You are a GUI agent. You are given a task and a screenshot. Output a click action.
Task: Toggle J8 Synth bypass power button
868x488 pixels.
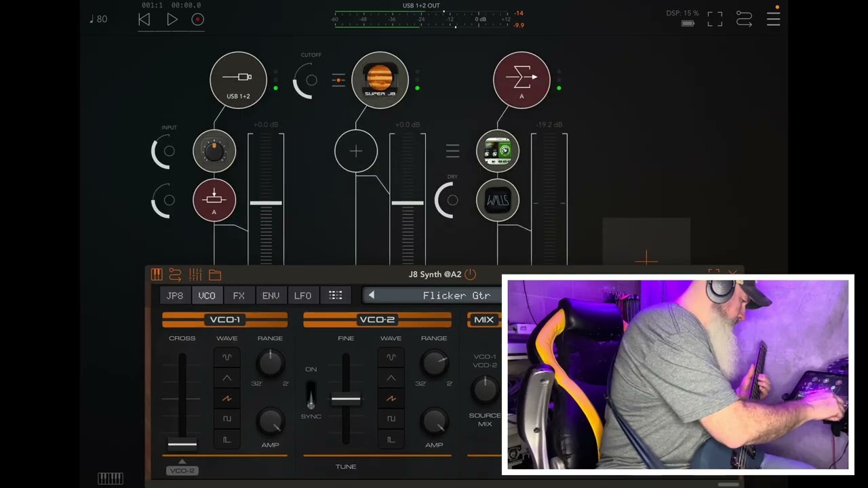click(x=470, y=274)
